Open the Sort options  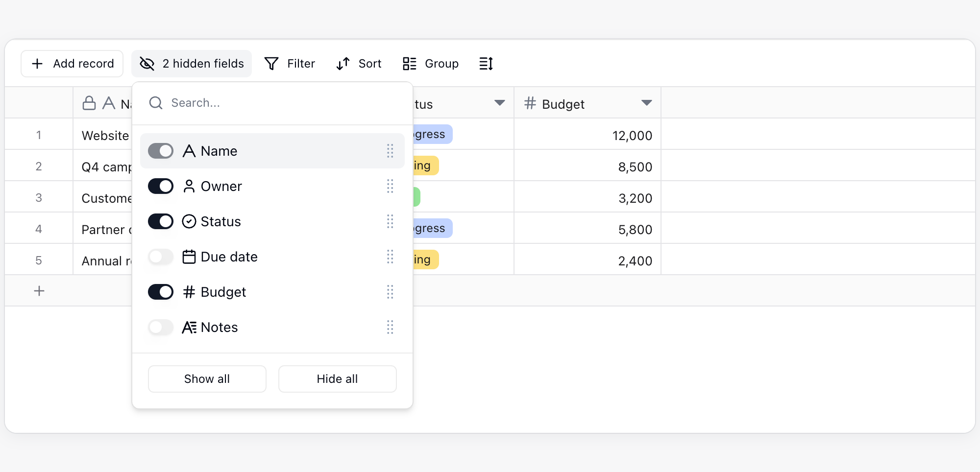tap(359, 64)
